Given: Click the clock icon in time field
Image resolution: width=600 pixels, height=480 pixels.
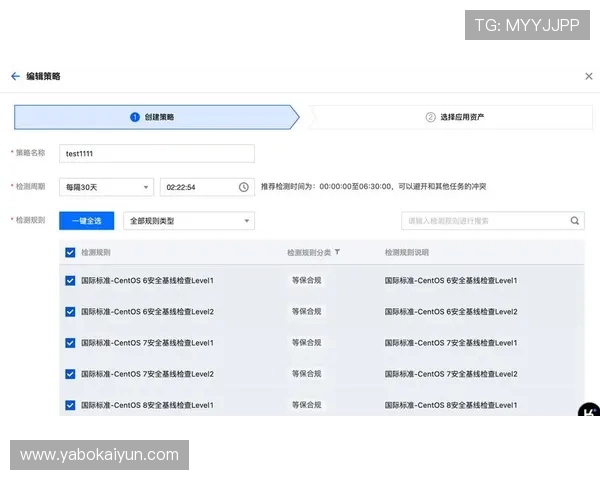Looking at the screenshot, I should click(244, 187).
